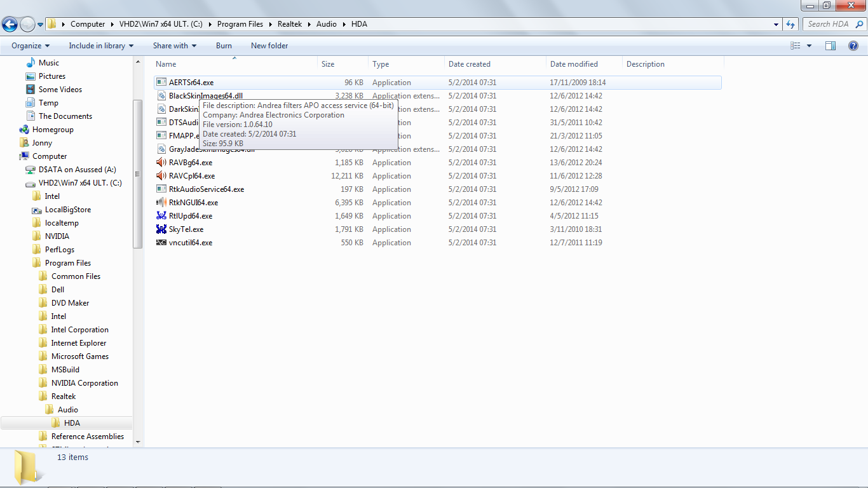Click the Description column header
The width and height of the screenshot is (868, 488).
pos(674,64)
